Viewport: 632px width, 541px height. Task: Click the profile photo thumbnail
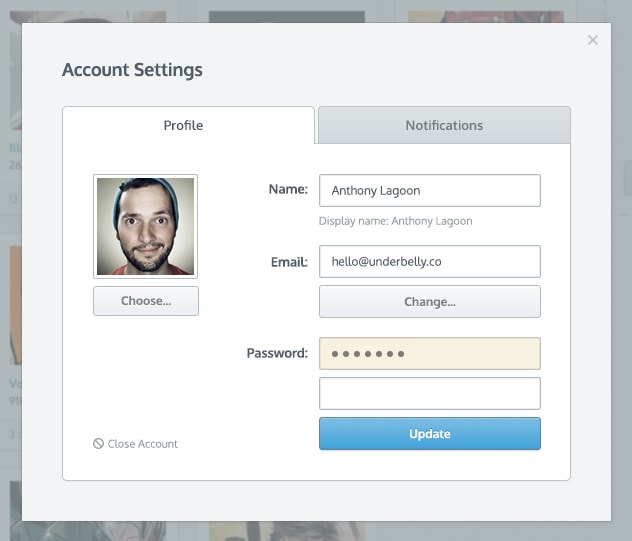[x=145, y=226]
